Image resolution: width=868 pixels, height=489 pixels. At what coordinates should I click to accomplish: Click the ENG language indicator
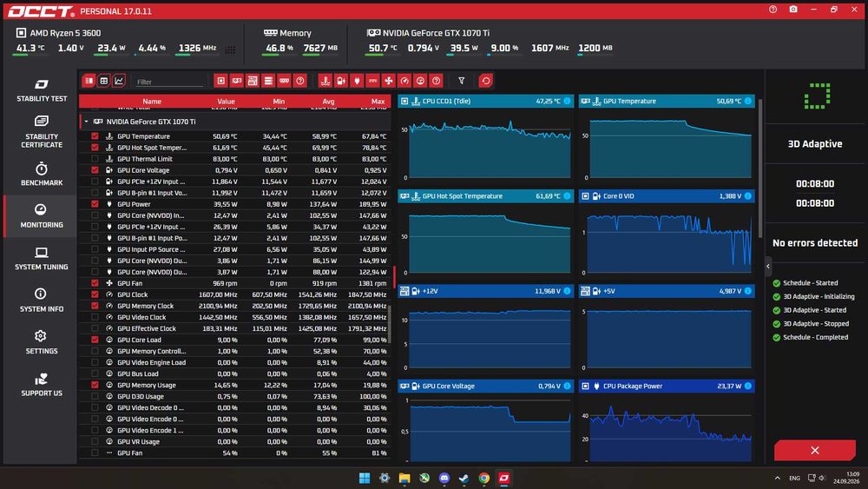pyautogui.click(x=794, y=478)
